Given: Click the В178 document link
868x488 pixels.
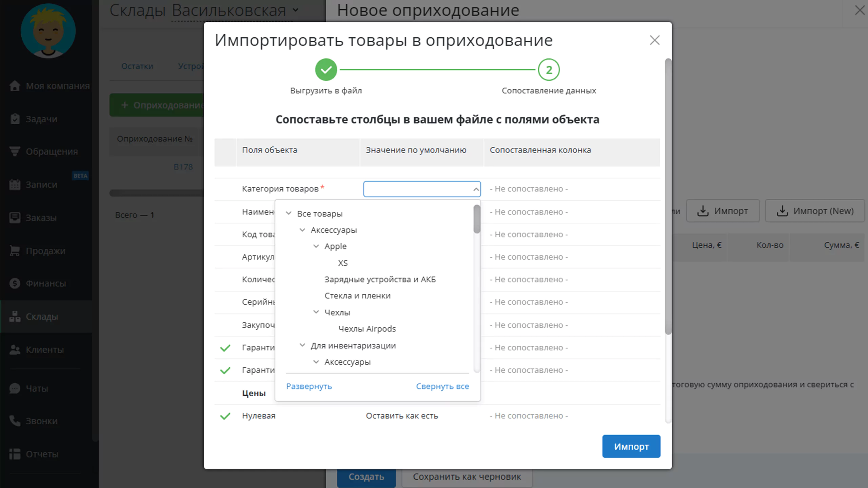Looking at the screenshot, I should pos(183,167).
